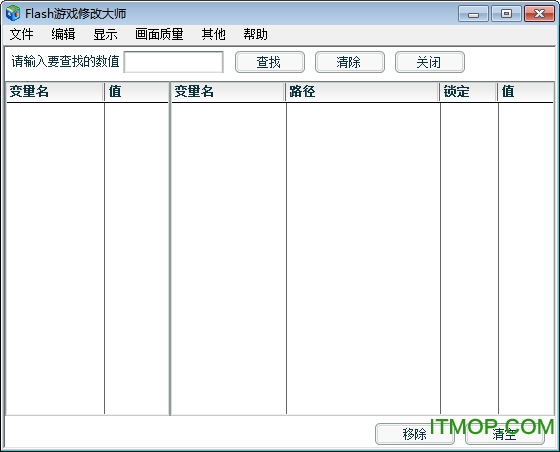This screenshot has width=560, height=452.
Task: Click the 查找 button
Action: 270,62
